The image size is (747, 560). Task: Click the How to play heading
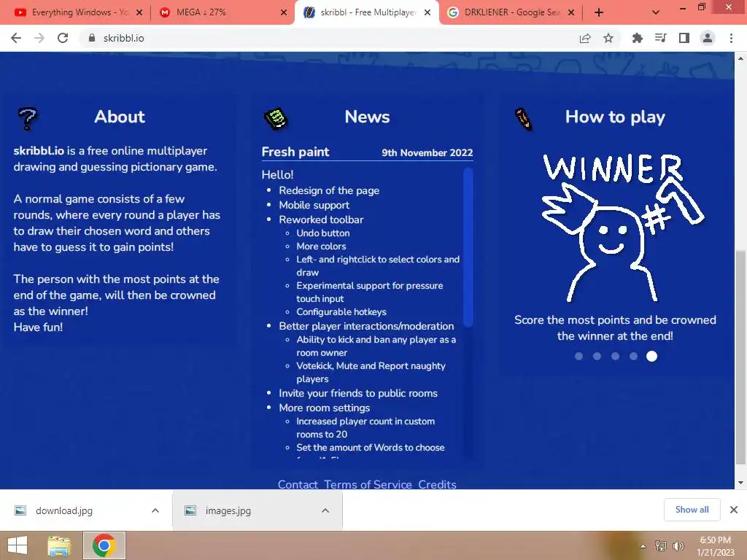point(615,117)
